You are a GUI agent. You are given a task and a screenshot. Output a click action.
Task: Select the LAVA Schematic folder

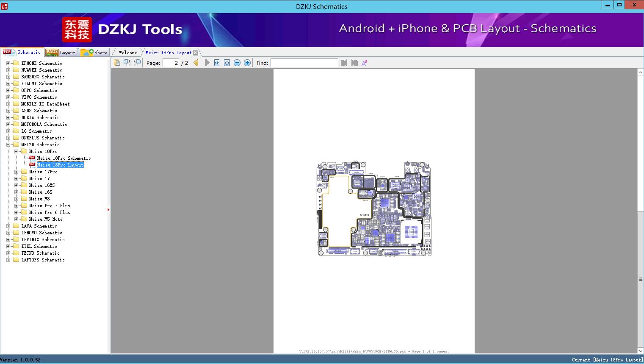click(x=39, y=226)
